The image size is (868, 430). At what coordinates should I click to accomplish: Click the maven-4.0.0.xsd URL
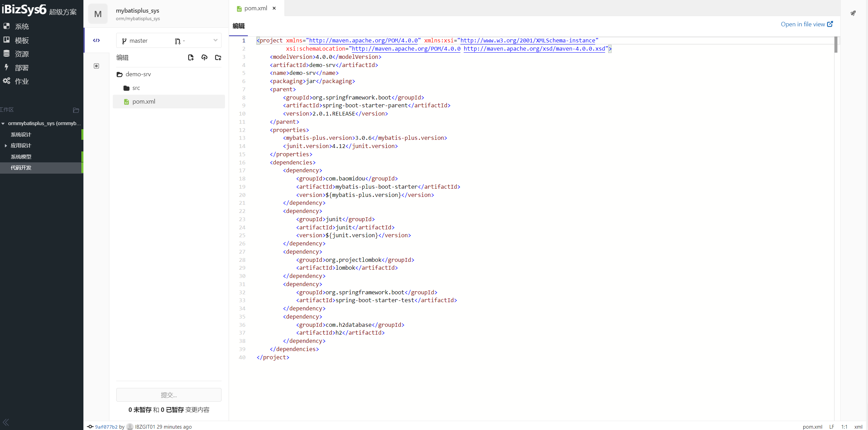[x=534, y=49]
